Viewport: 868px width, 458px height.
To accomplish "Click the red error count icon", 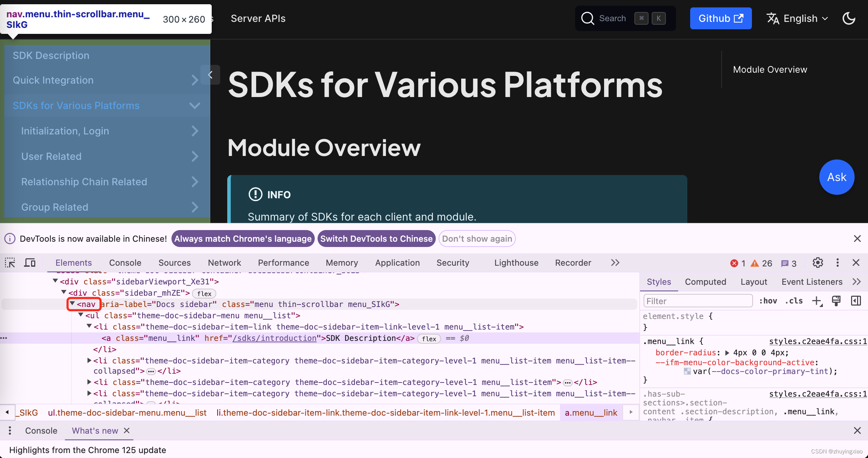I will [x=734, y=263].
